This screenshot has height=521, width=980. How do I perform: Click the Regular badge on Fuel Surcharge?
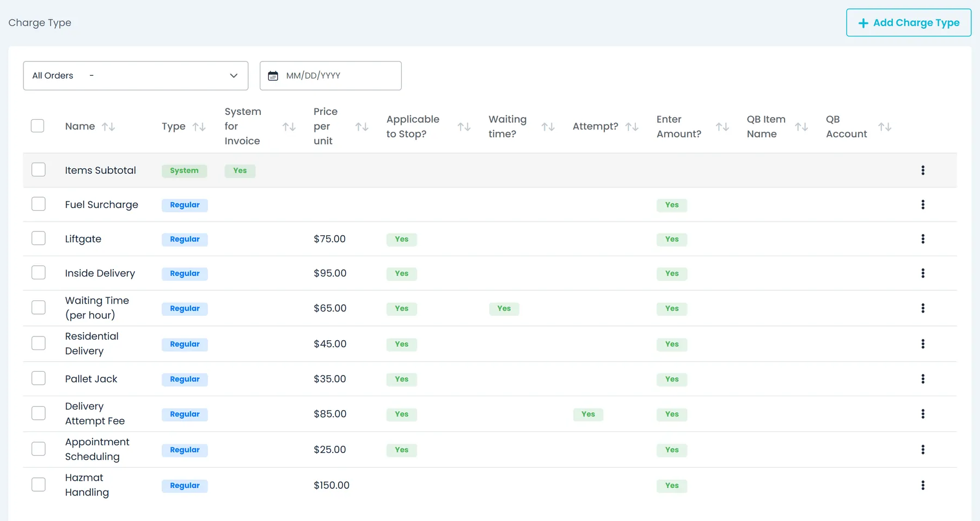click(x=185, y=205)
